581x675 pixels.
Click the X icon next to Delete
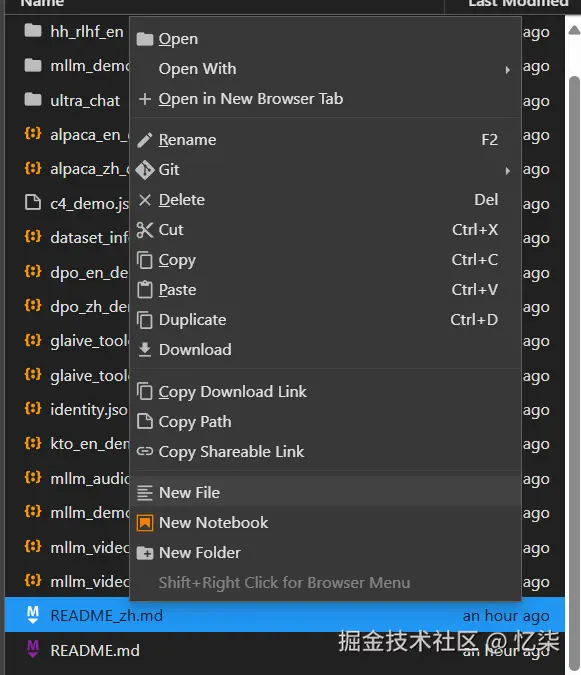[145, 200]
